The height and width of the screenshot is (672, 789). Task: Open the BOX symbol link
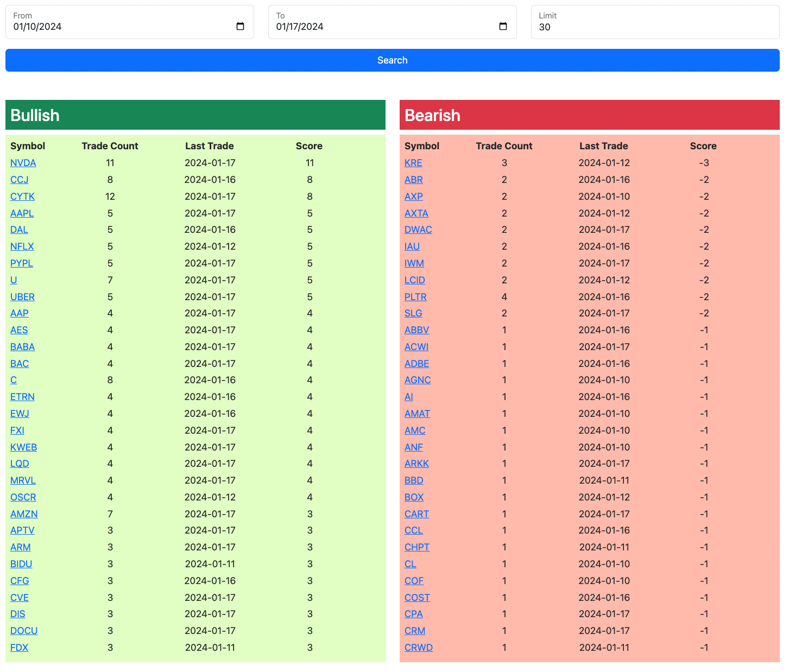click(414, 497)
